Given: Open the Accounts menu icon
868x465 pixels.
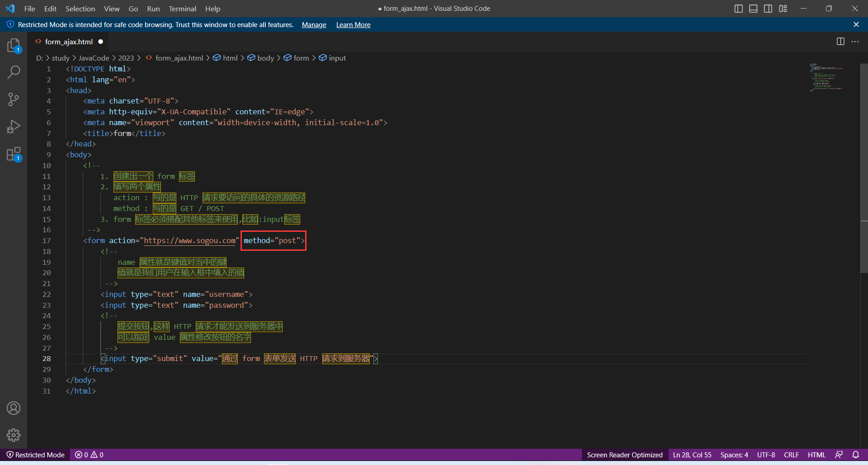Looking at the screenshot, I should (x=14, y=408).
